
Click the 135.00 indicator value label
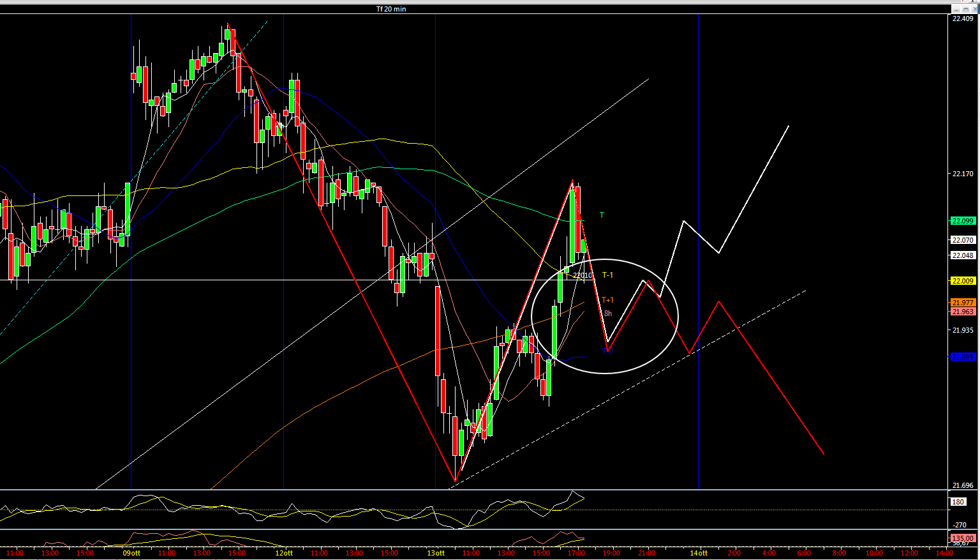coord(962,538)
